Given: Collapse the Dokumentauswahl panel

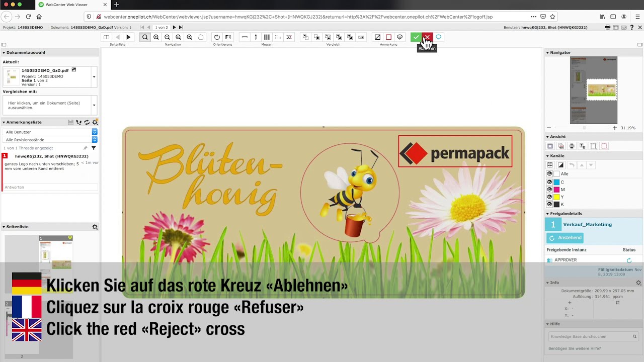Looking at the screenshot, I should [x=4, y=52].
